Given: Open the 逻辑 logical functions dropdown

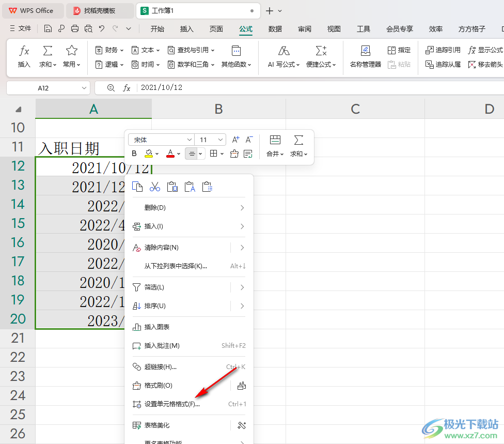Looking at the screenshot, I should tap(109, 64).
